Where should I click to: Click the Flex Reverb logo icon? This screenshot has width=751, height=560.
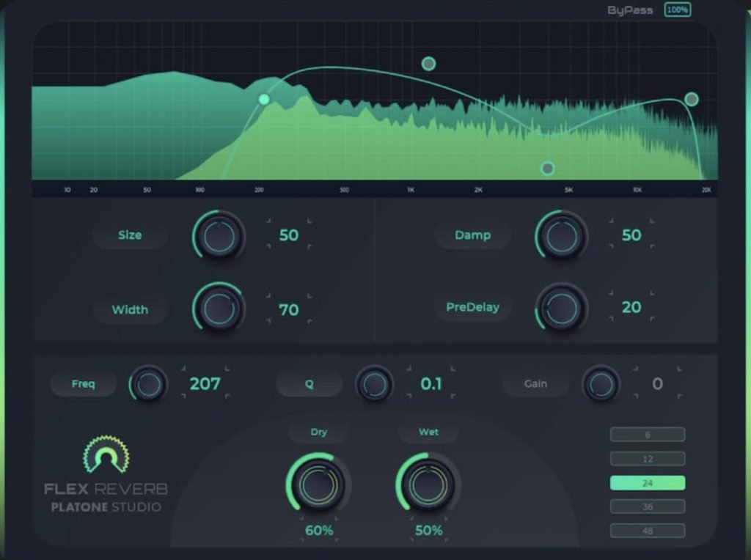click(x=106, y=455)
